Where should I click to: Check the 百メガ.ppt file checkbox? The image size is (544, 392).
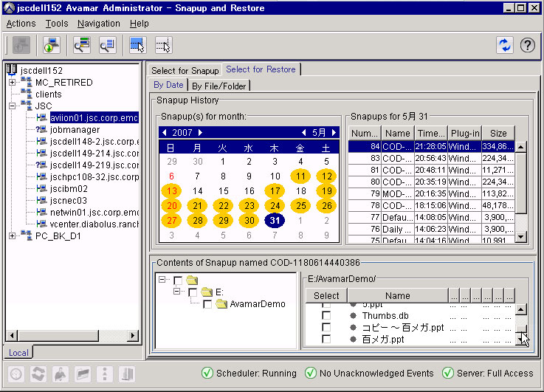pyautogui.click(x=326, y=339)
